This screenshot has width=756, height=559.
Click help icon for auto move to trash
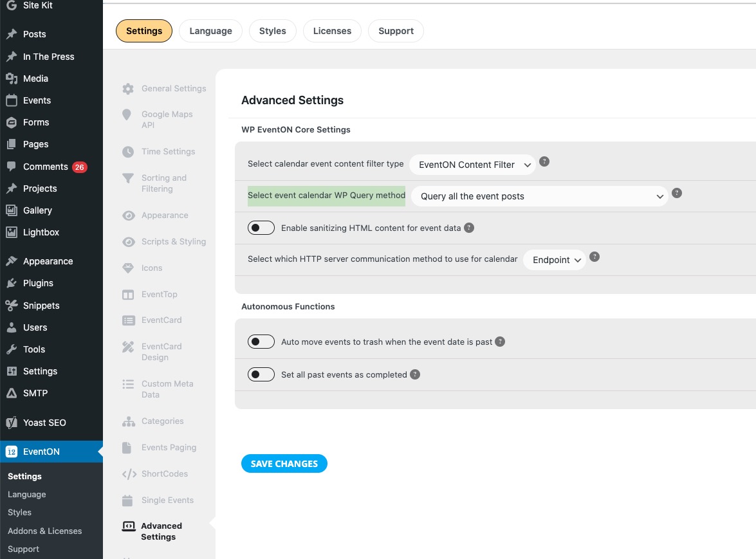point(500,342)
